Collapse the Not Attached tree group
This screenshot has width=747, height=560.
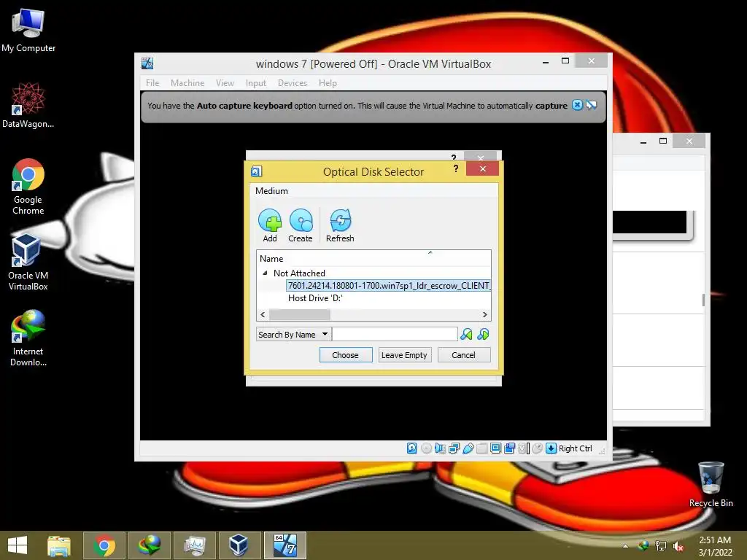tap(265, 273)
